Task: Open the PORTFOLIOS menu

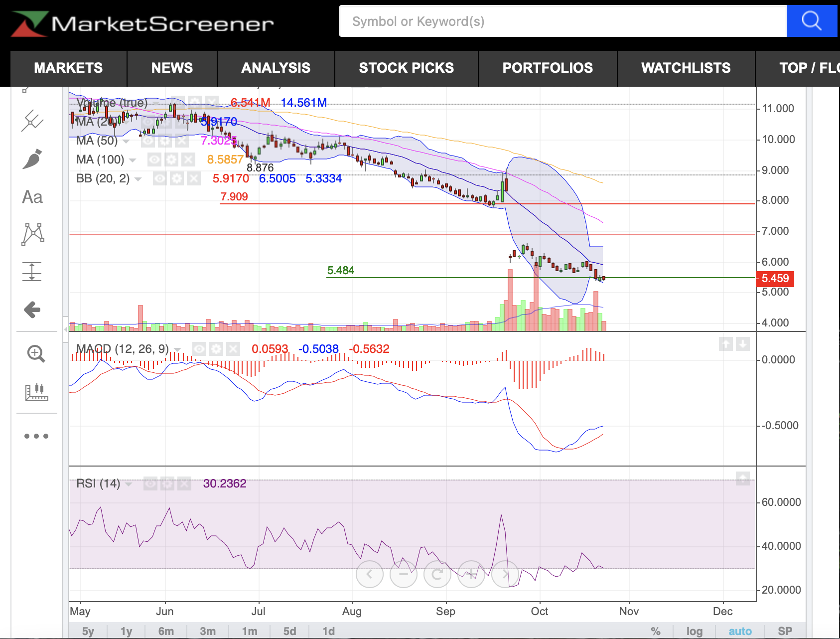Action: (x=548, y=68)
